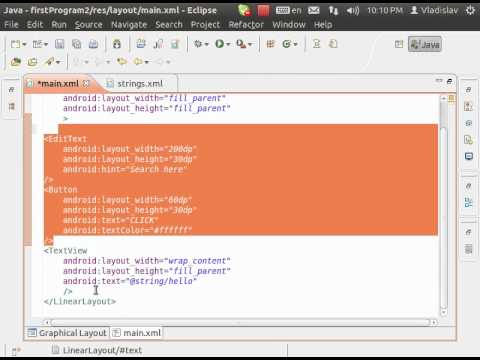This screenshot has height=360, width=480.
Task: Click the "</LinearLayout>" closing tag
Action: (x=80, y=301)
